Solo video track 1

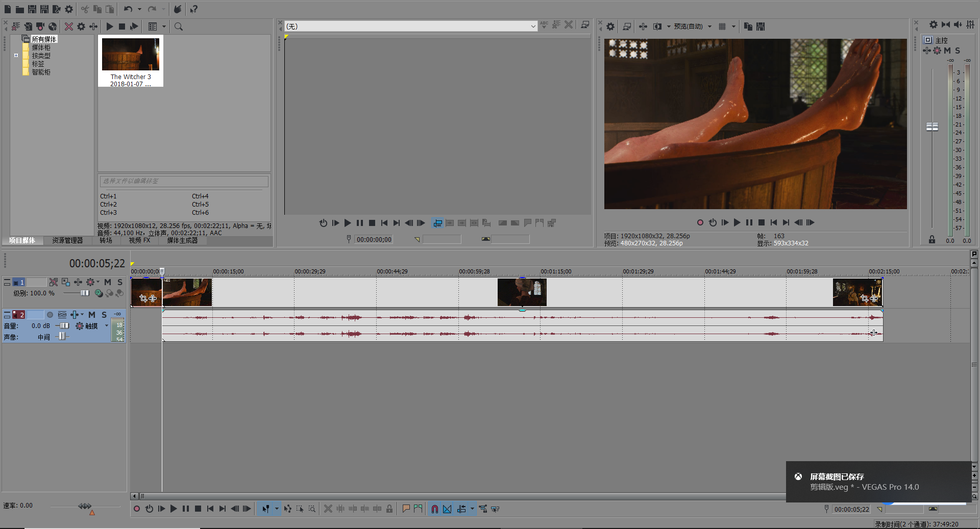coord(120,282)
